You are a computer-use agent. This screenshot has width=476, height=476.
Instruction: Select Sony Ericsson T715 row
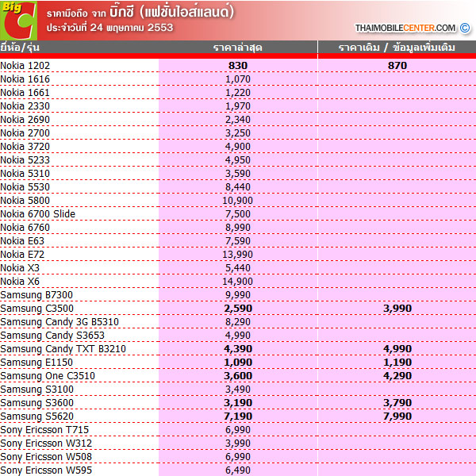point(44,430)
